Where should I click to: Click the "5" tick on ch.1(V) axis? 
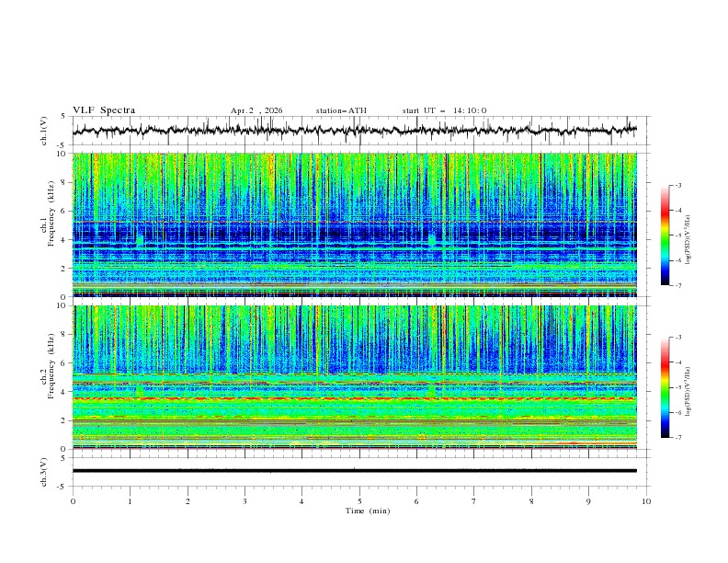coord(63,116)
